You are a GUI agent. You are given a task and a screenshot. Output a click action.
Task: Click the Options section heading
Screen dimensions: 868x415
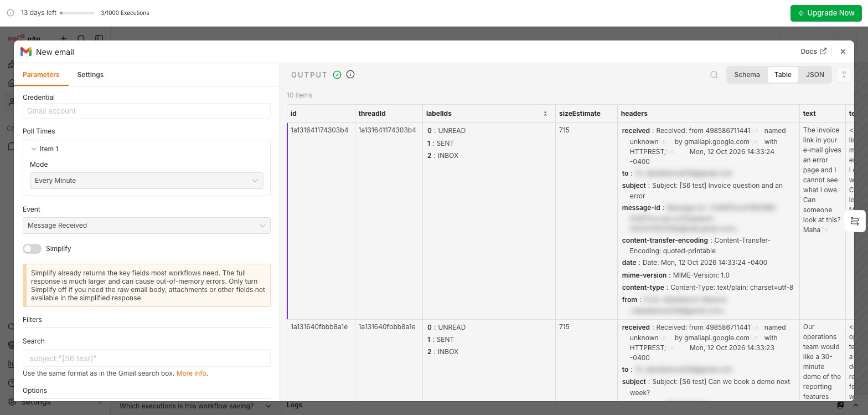(x=35, y=391)
